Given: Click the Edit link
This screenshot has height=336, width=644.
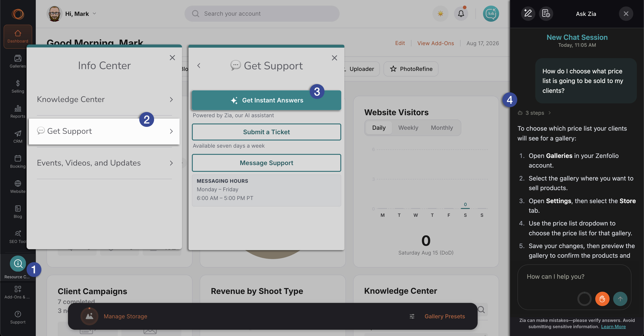Looking at the screenshot, I should [400, 43].
